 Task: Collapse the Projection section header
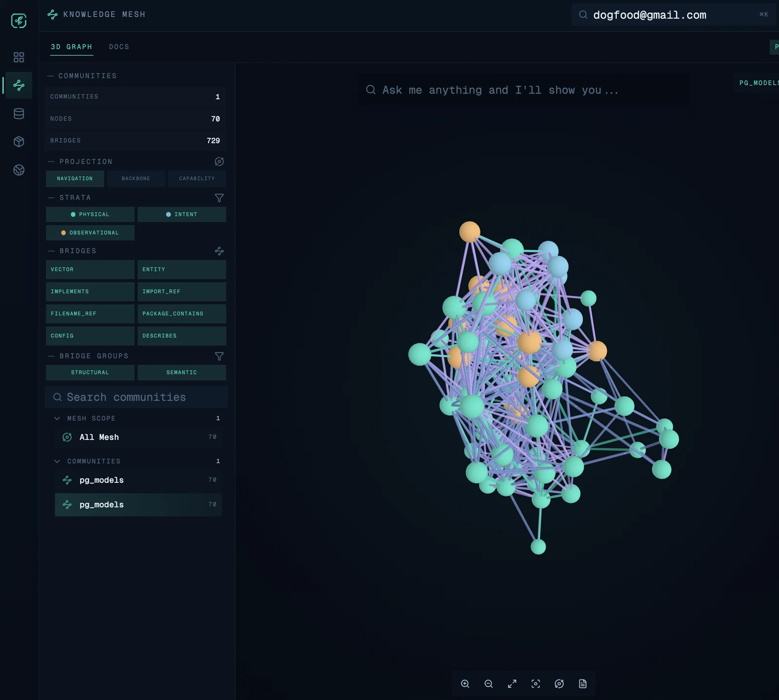[86, 162]
